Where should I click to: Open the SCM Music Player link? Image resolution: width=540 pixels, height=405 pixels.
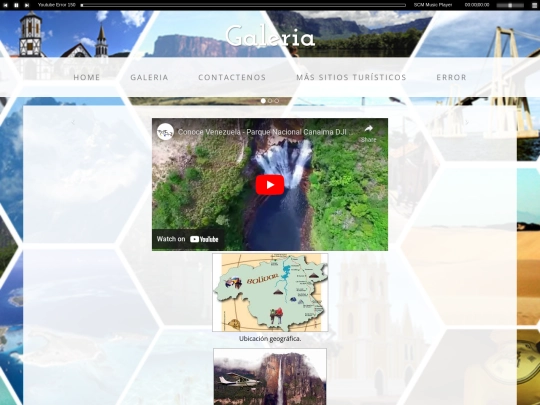click(x=433, y=5)
